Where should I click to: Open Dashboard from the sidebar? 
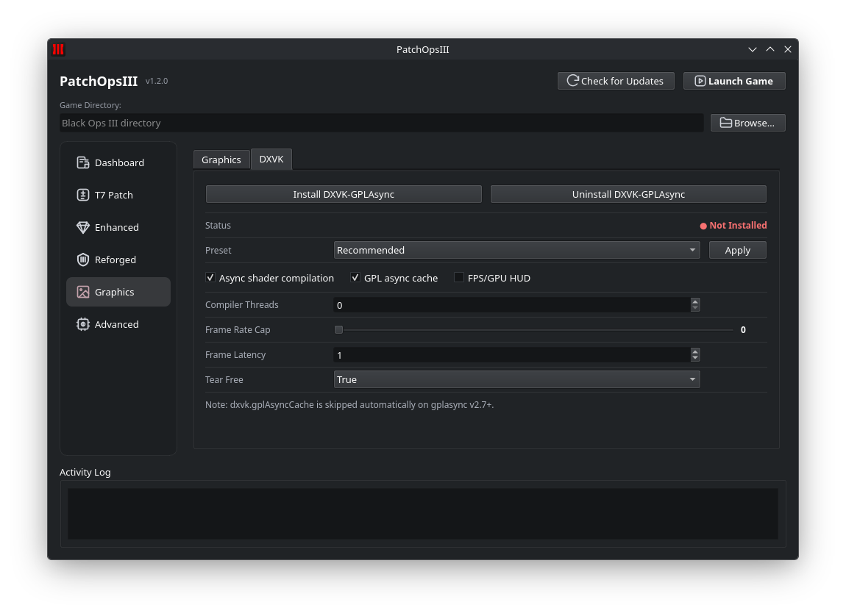(118, 162)
